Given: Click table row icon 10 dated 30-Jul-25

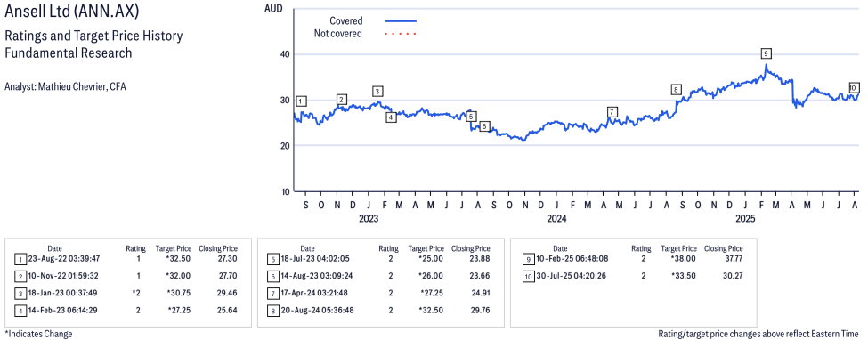Looking at the screenshot, I should tap(528, 275).
